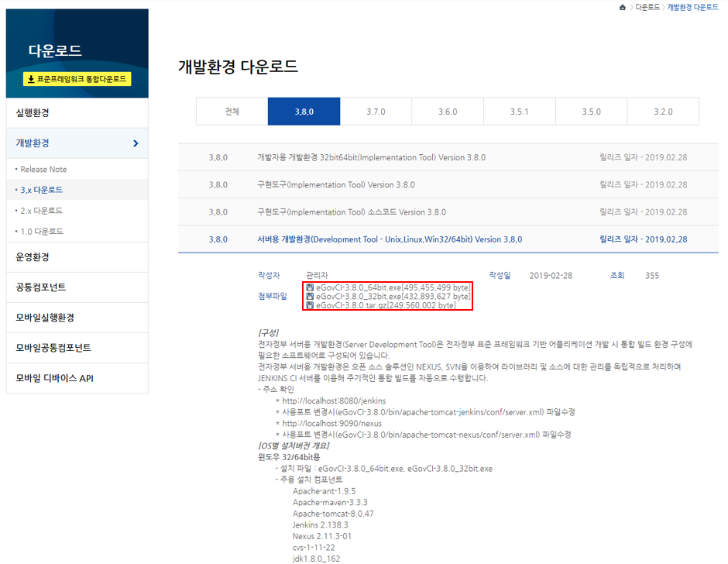Viewport: 728px width, 564px height.
Task: Open 실행환경 in the sidebar
Action: click(33, 113)
